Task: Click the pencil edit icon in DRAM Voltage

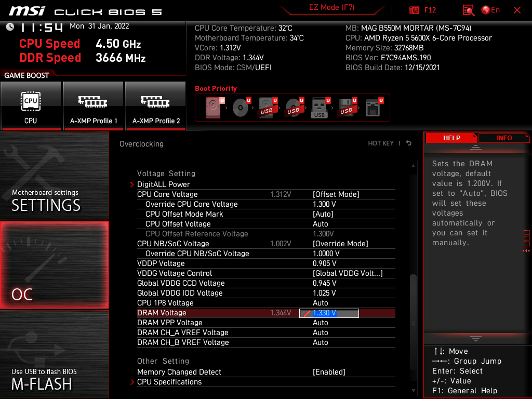Action: [x=307, y=313]
